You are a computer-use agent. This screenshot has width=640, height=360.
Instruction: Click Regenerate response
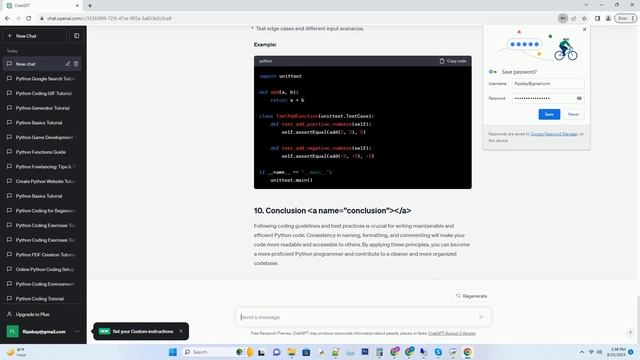pos(471,296)
